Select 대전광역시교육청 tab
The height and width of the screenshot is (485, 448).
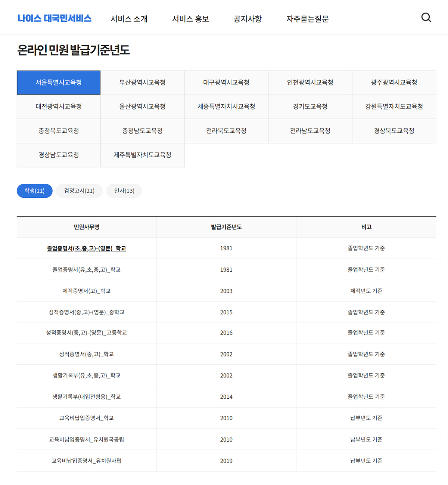click(59, 107)
